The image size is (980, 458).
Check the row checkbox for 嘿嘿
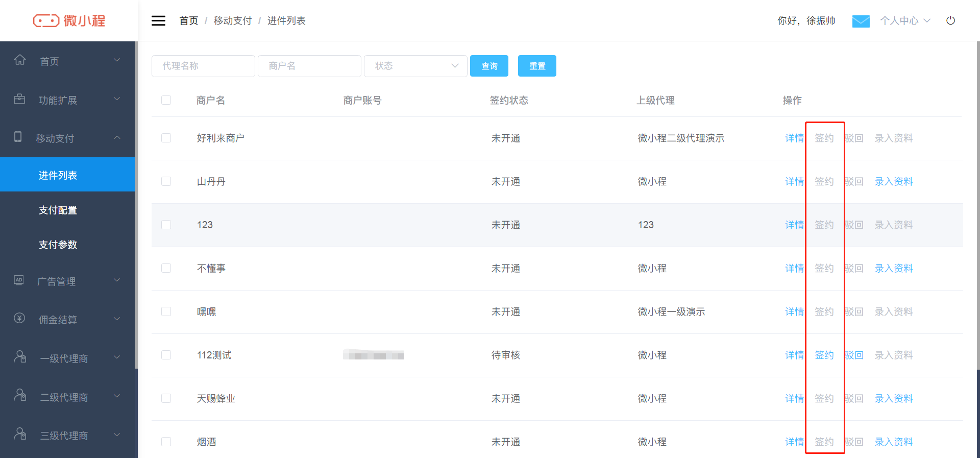pos(166,311)
